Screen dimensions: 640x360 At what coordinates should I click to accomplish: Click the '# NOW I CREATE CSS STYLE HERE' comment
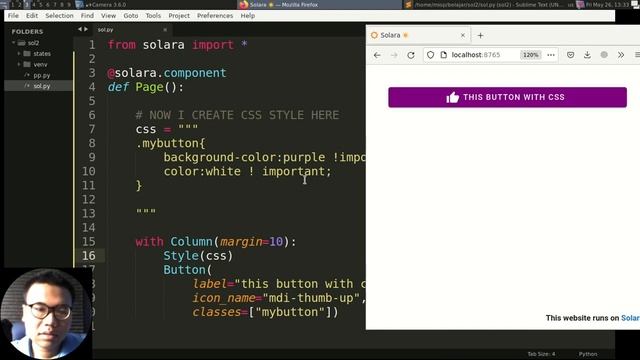pos(237,115)
